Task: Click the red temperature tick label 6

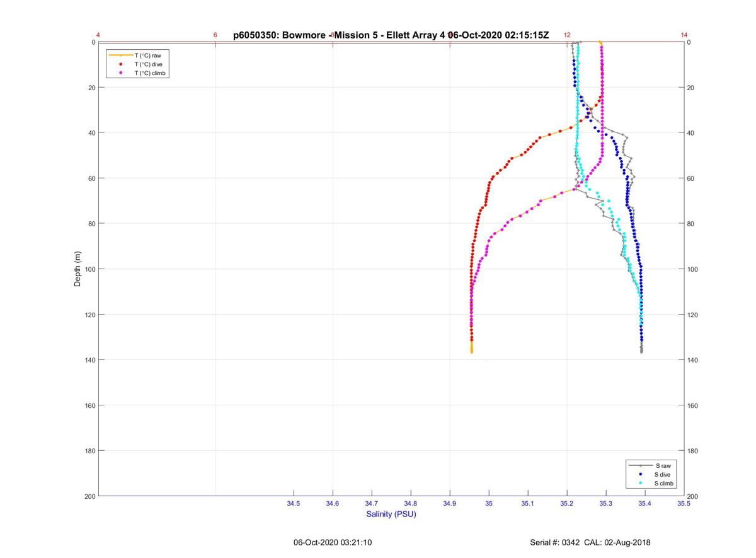Action: (215, 35)
